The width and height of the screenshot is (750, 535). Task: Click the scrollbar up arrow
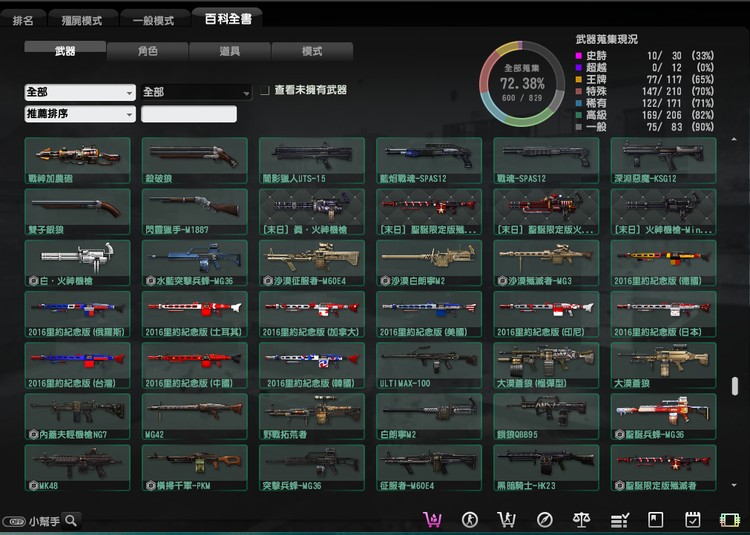pos(734,140)
